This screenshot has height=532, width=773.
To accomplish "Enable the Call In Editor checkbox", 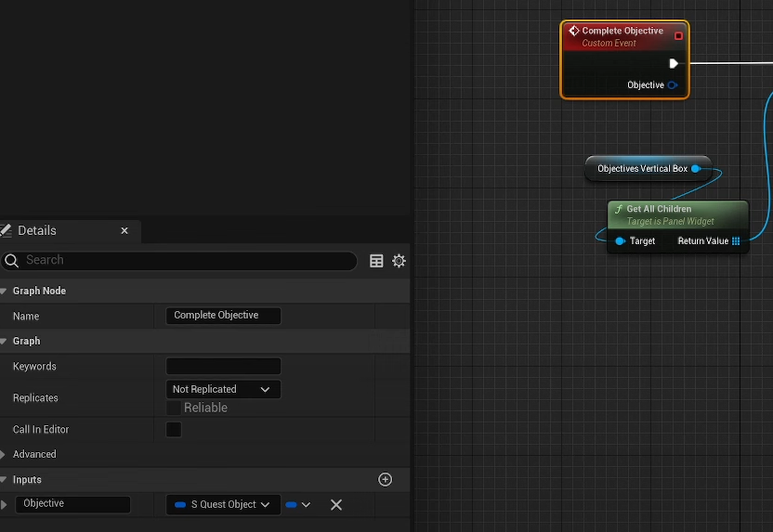I will coord(174,430).
